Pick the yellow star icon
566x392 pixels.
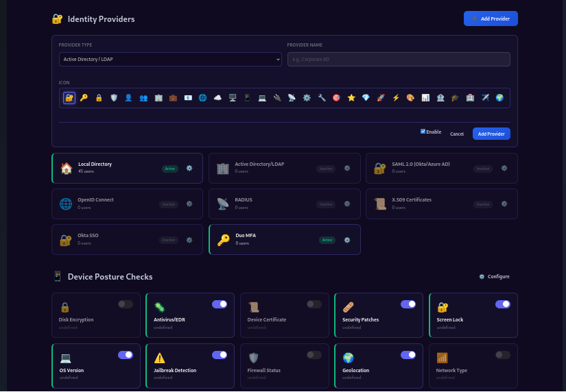coord(351,98)
